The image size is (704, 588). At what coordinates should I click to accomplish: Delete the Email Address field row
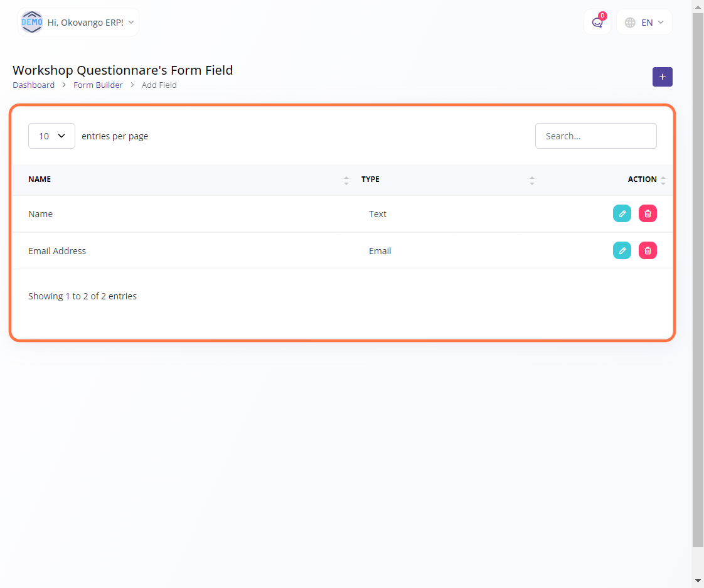[648, 251]
